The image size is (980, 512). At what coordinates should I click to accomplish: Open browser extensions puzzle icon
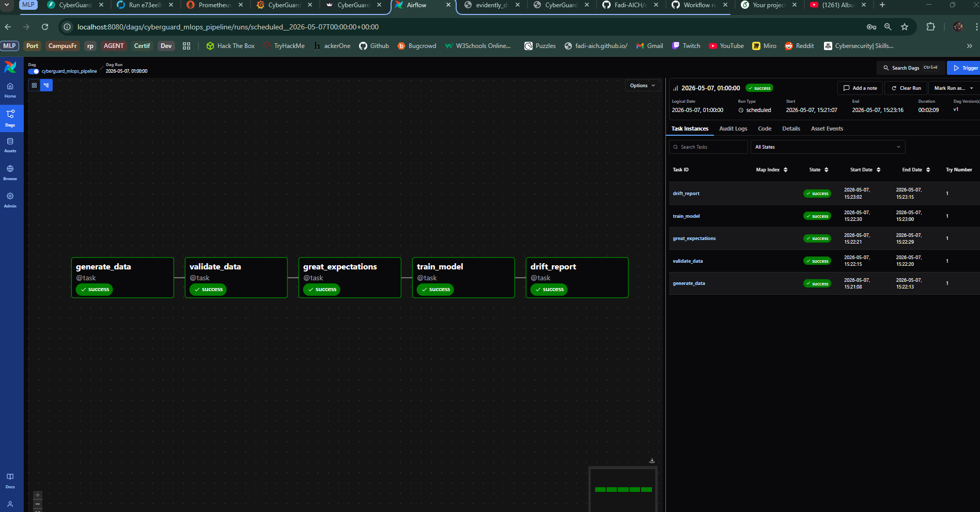931,27
